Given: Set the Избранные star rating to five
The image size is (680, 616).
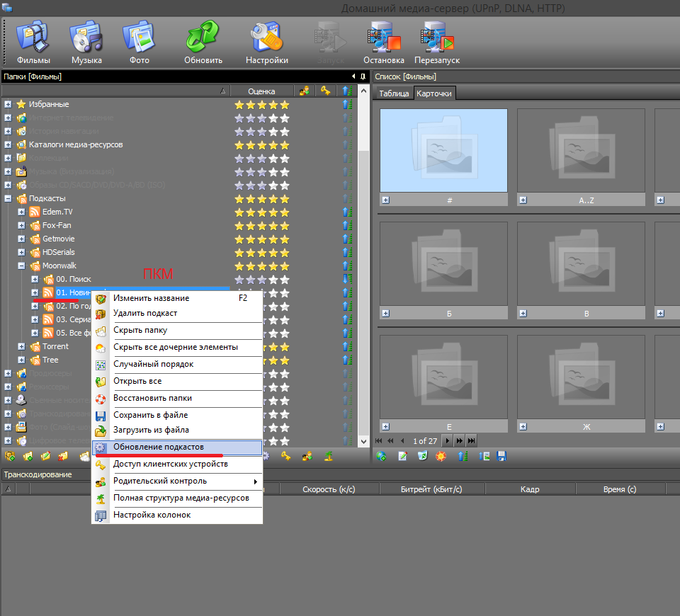Looking at the screenshot, I should tap(284, 104).
